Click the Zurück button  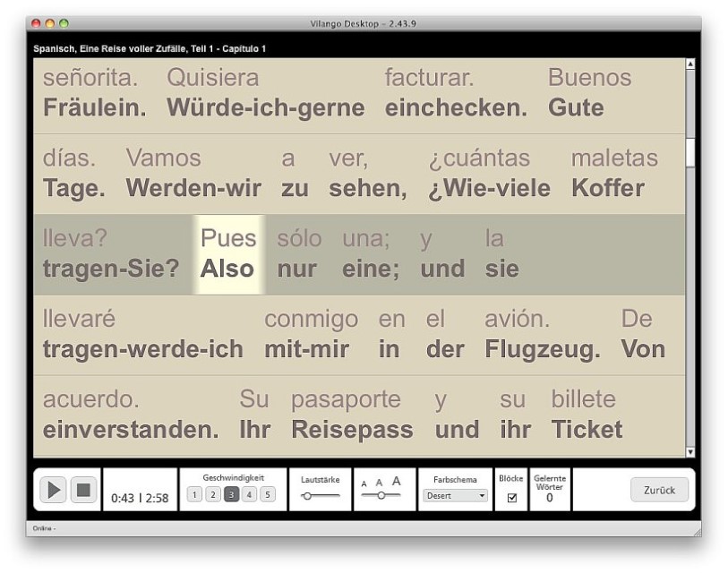point(659,490)
